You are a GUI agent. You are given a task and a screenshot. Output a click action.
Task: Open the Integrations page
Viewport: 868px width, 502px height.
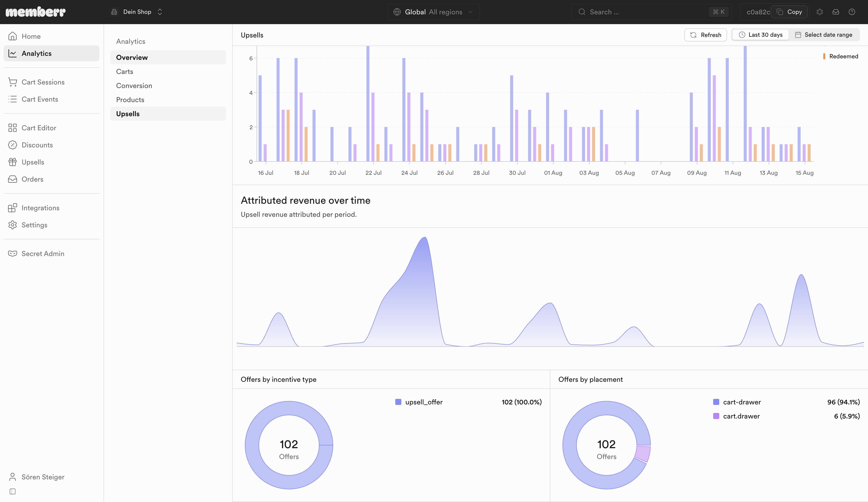pyautogui.click(x=51, y=208)
